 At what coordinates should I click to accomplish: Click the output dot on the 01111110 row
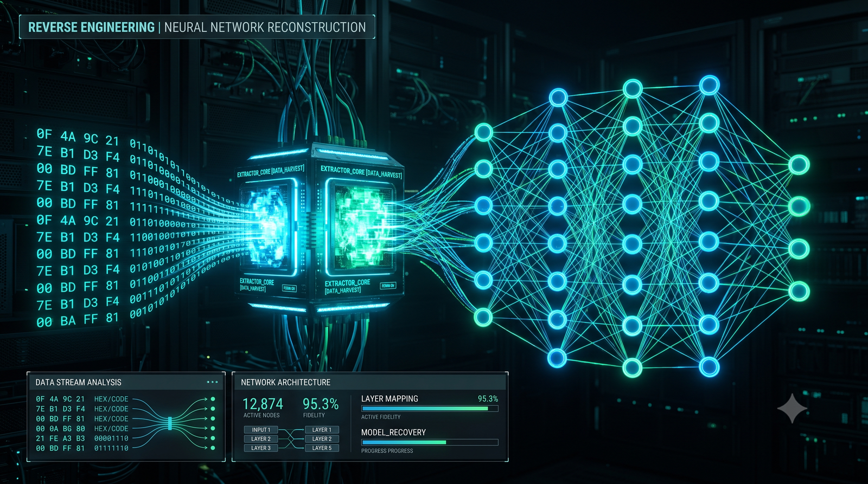click(x=213, y=448)
